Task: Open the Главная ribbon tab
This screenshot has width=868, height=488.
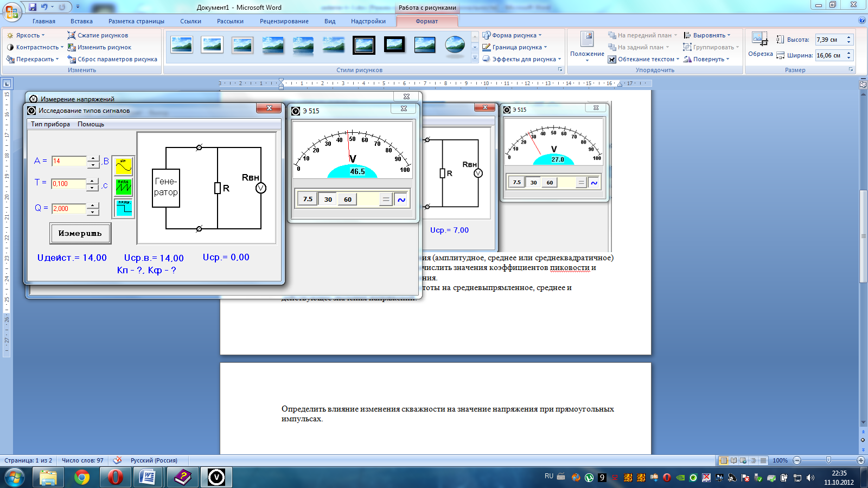Action: (44, 21)
